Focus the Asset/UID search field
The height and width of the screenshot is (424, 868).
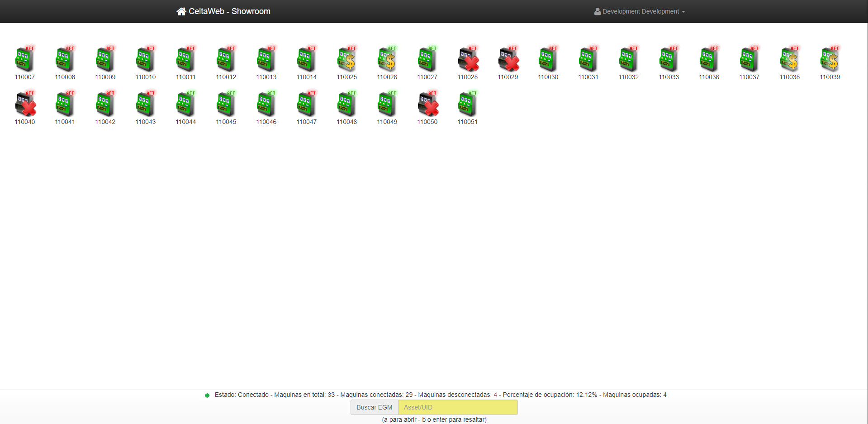coord(458,407)
